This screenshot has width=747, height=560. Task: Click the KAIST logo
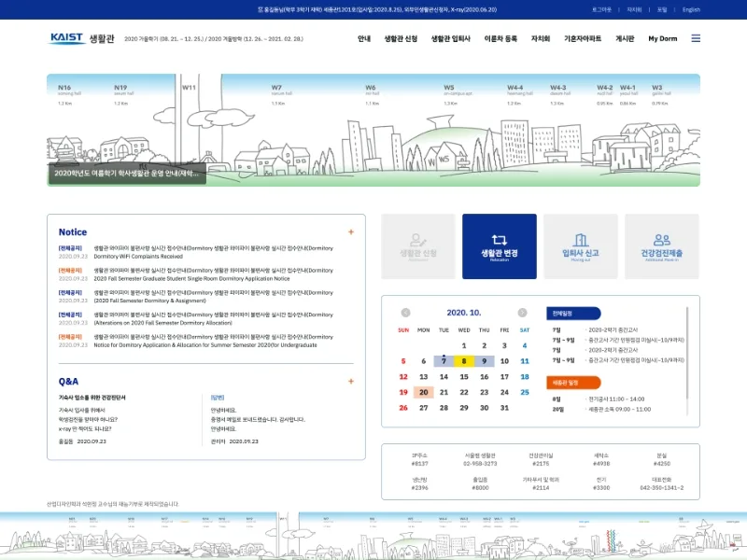pos(66,38)
